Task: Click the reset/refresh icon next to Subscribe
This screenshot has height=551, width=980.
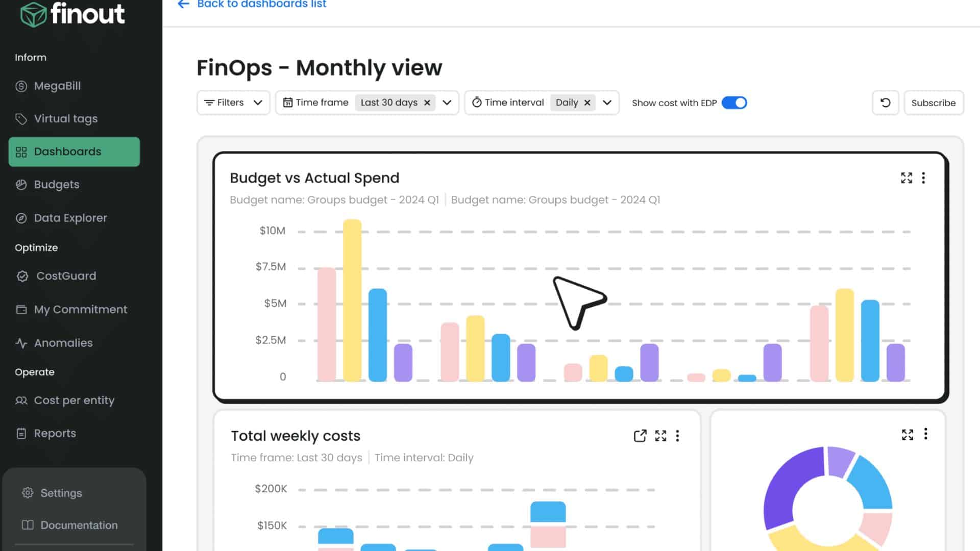Action: [x=885, y=103]
